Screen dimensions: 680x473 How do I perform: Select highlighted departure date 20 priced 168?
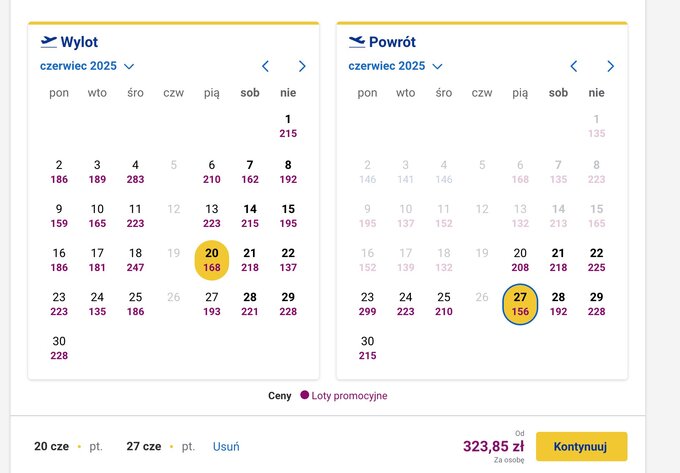point(212,260)
